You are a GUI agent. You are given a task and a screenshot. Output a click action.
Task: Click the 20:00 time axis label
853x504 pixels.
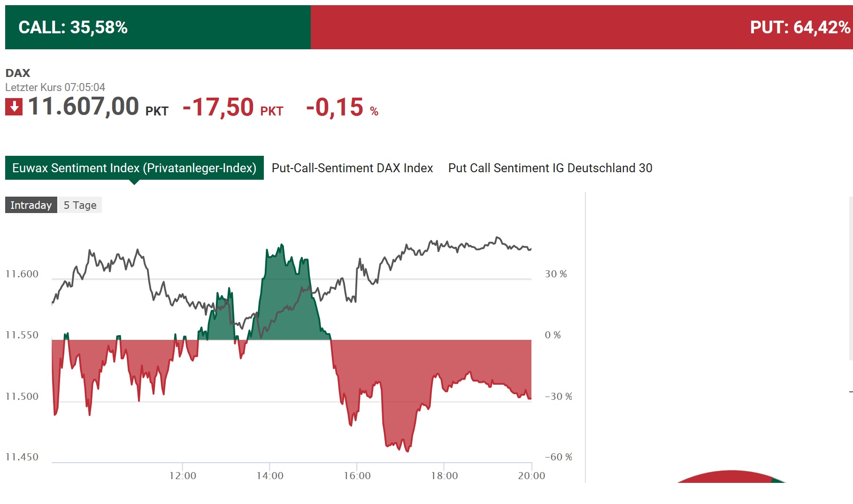click(x=530, y=475)
